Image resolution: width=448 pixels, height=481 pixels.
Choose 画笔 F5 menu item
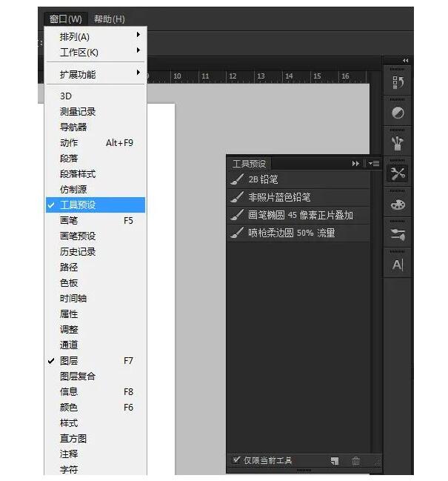(x=96, y=221)
